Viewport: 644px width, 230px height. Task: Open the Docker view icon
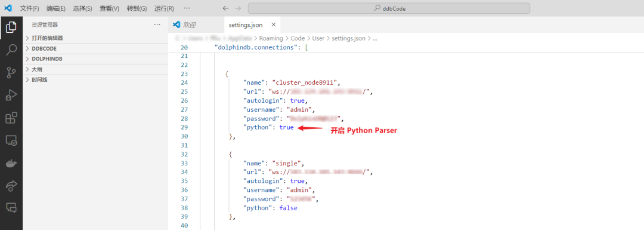tap(11, 163)
